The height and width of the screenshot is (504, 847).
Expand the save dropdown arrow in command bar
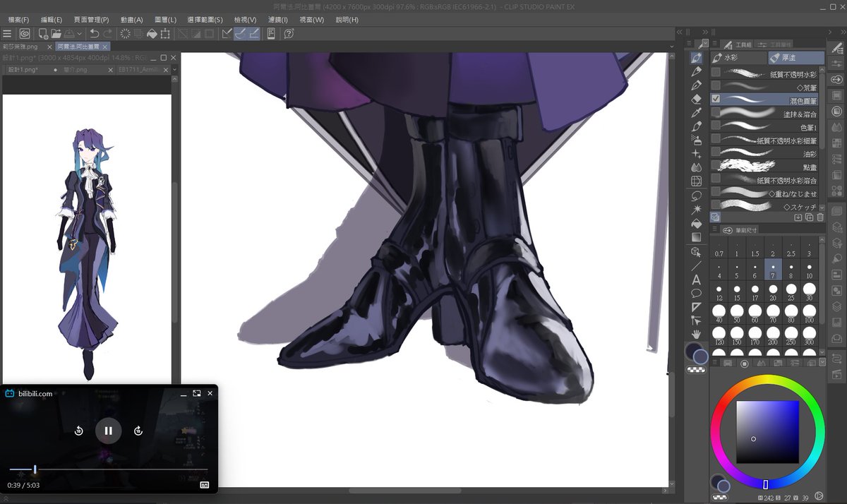tap(78, 34)
